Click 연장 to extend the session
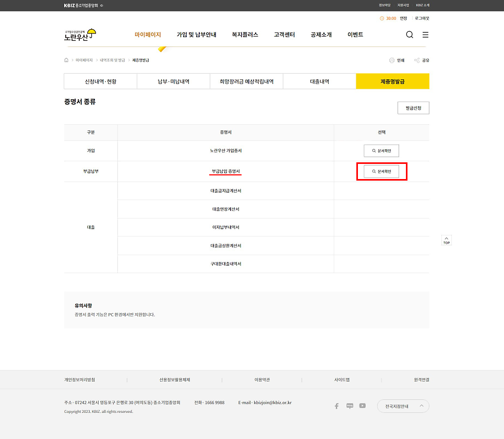Screen dimensions: 504x439 (x=403, y=18)
